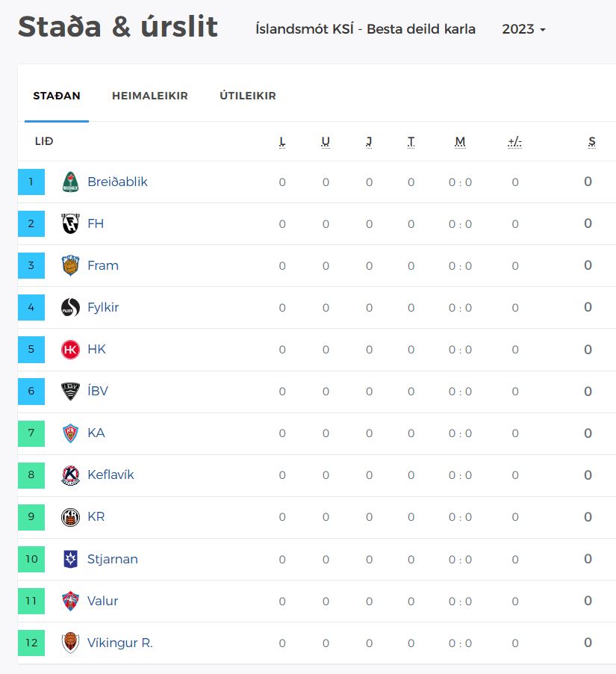Open the KR team link
This screenshot has height=674, width=616.
coord(96,516)
